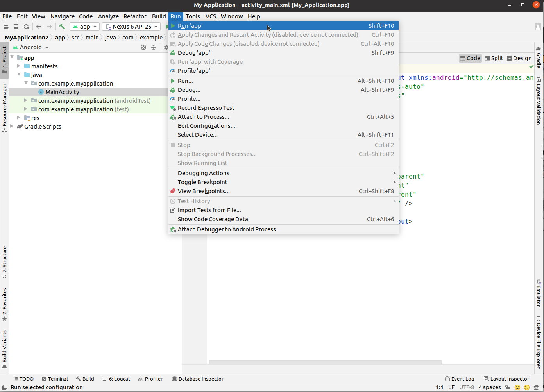Click the Sync/Reload from disk icon
The height and width of the screenshot is (392, 544).
point(26,27)
